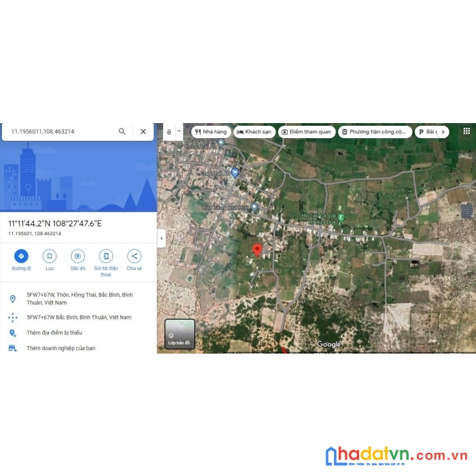
Task: Click Gửi tới điện thoại icon
Action: tap(106, 256)
